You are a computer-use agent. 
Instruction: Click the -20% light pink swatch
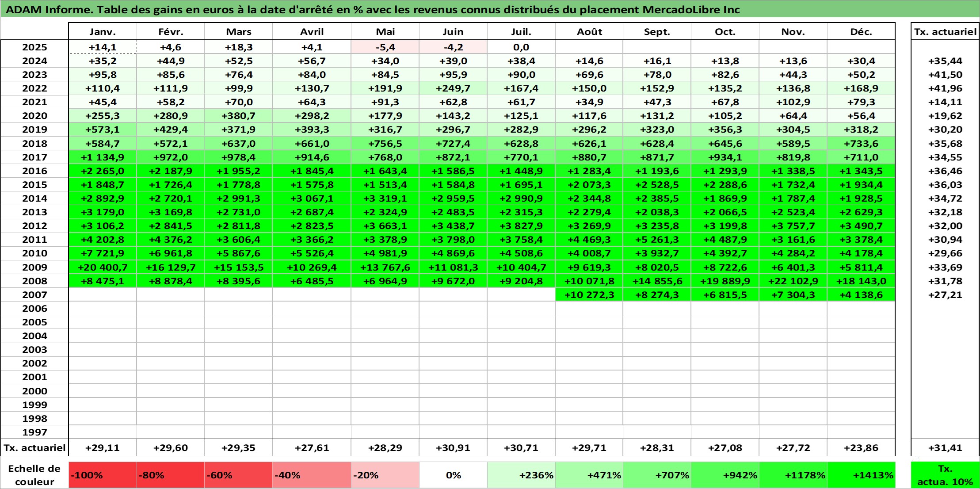tap(385, 475)
